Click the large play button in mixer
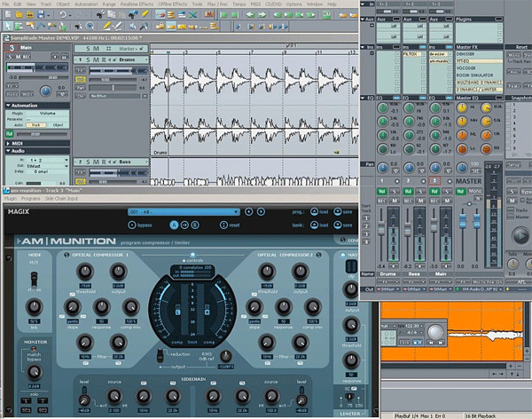 (520, 235)
